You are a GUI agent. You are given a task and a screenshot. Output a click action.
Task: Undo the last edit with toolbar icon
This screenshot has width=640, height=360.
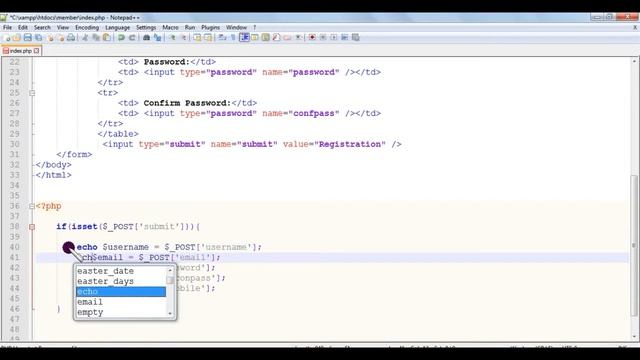121,38
